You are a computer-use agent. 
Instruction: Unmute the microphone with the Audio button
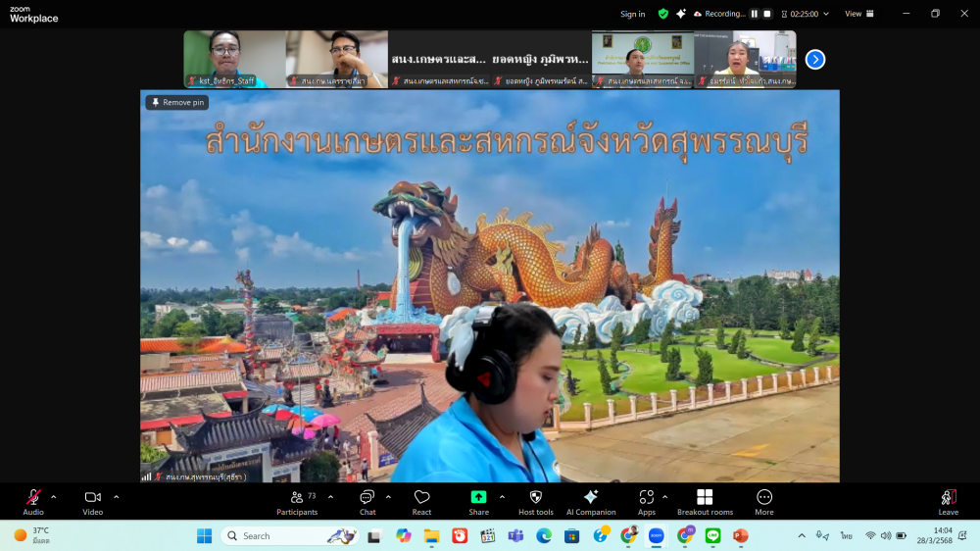tap(33, 498)
